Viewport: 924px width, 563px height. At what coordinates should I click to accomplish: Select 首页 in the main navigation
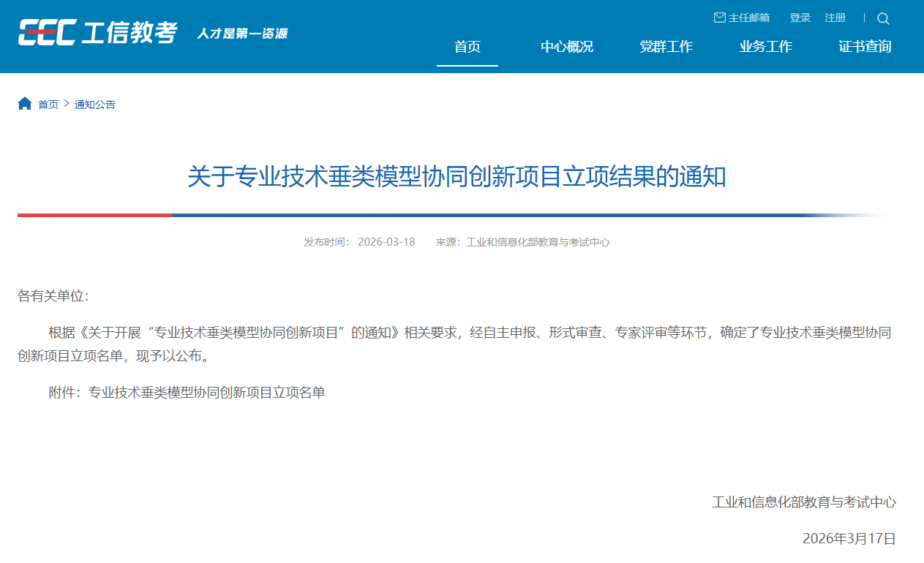click(467, 47)
